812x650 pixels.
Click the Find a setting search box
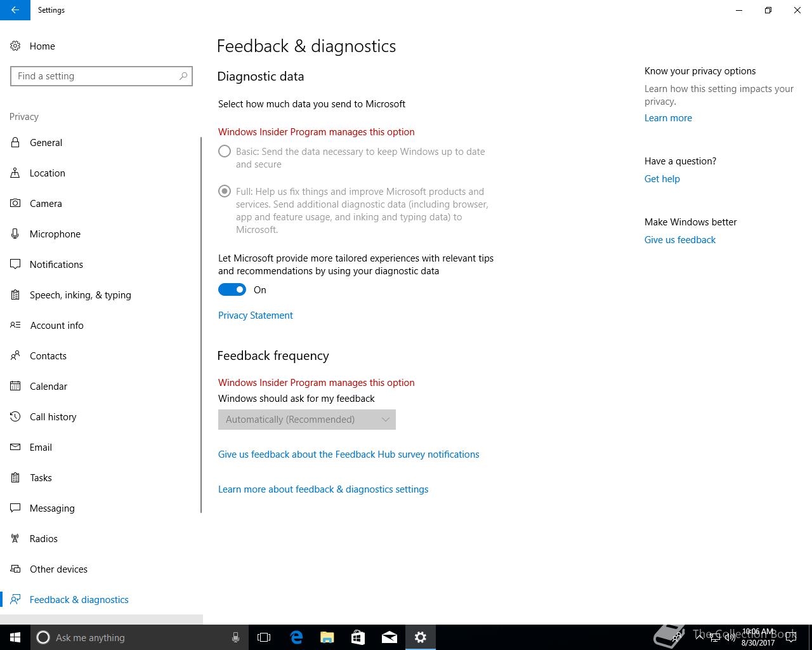tap(101, 76)
